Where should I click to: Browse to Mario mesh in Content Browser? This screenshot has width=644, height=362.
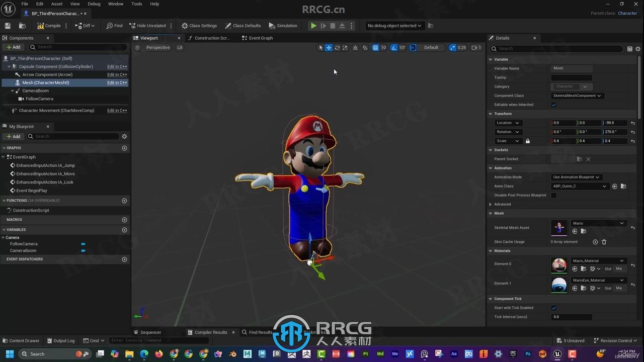[584, 231]
